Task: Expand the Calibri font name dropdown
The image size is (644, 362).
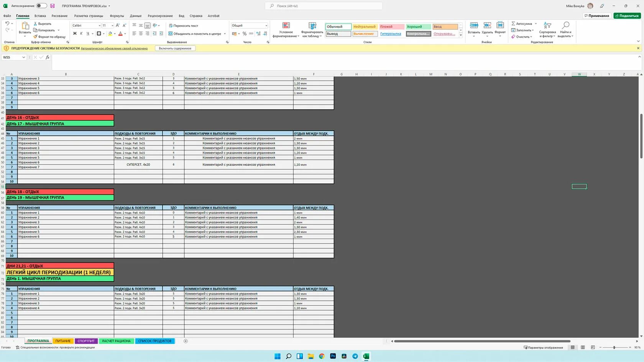Action: click(99, 26)
